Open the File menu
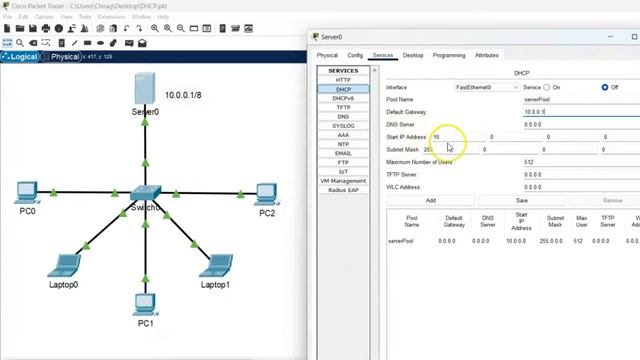Viewport: 640px width, 360px height. 7,17
